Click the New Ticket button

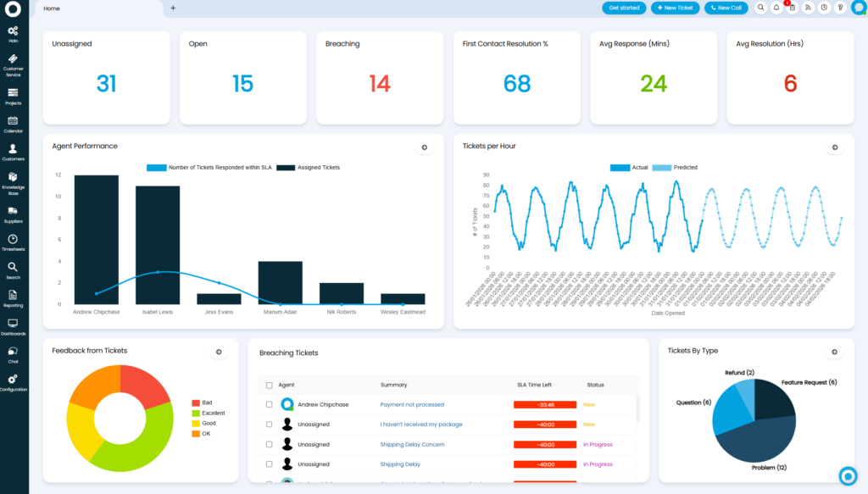point(675,8)
